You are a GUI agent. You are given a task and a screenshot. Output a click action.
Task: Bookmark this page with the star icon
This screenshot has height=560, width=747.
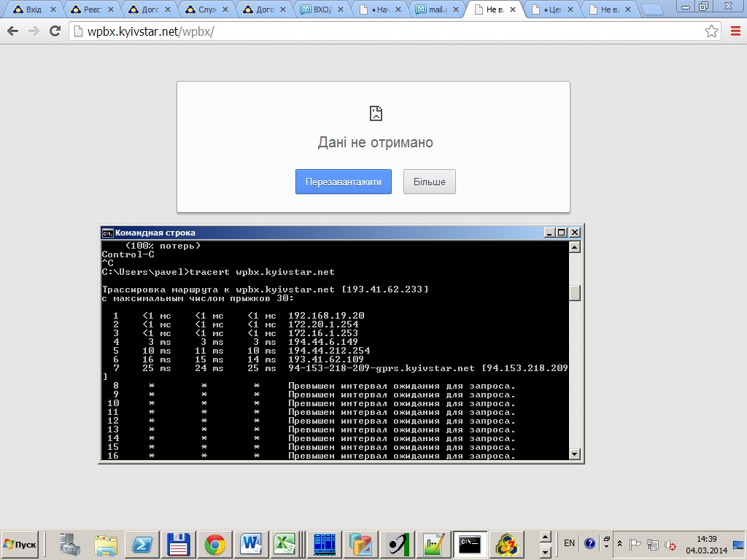(711, 31)
